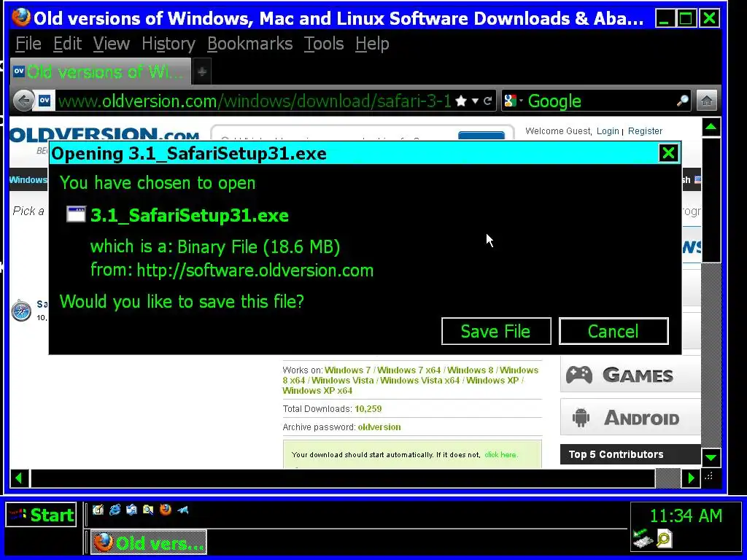The width and height of the screenshot is (747, 560).
Task: Open the View menu
Action: coord(112,44)
